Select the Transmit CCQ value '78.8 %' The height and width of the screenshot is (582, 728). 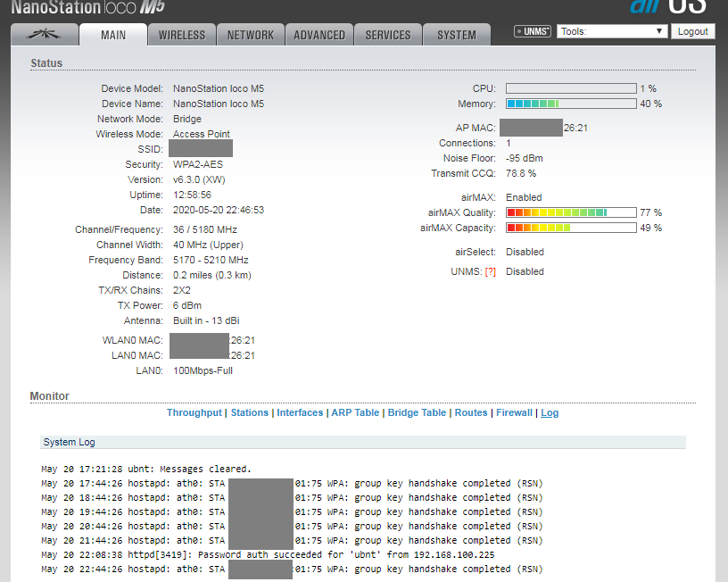[521, 173]
